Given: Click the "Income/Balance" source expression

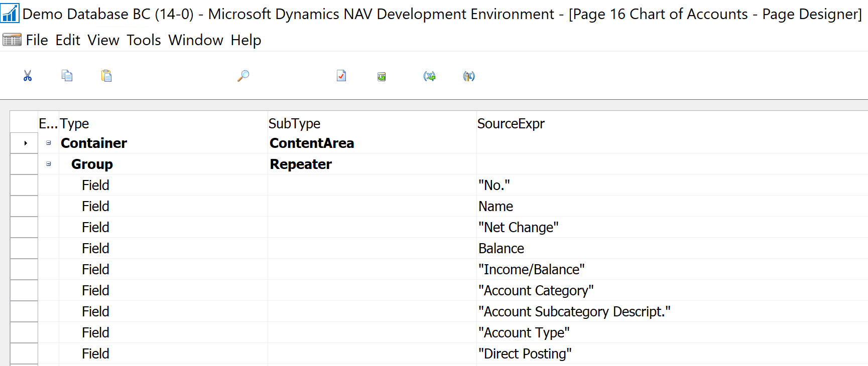Looking at the screenshot, I should 672,269.
